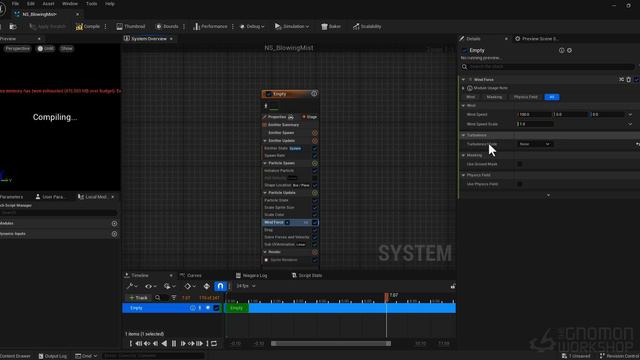Add renderer to Render group
The width and height of the screenshot is (640, 360).
pos(315,252)
